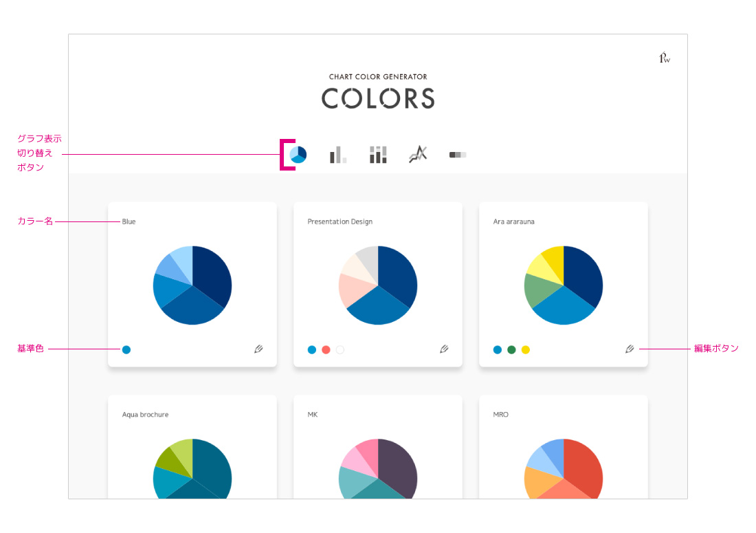Open the MK pie chart

tap(378, 468)
